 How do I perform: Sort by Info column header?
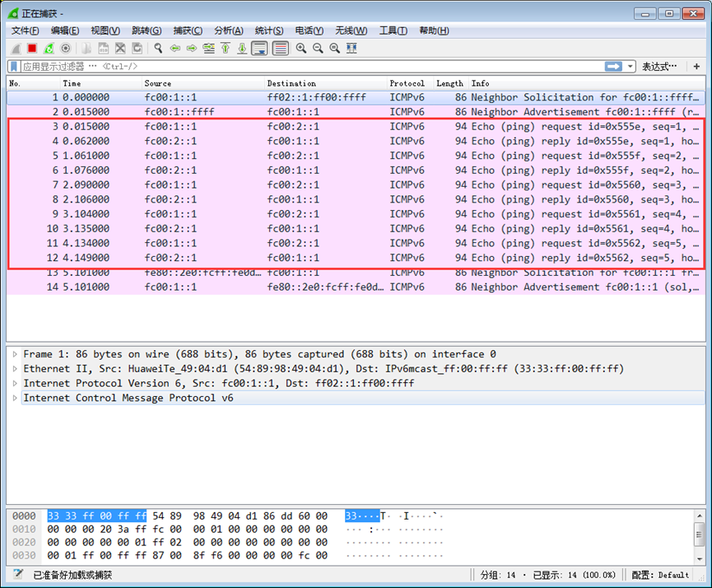point(587,83)
